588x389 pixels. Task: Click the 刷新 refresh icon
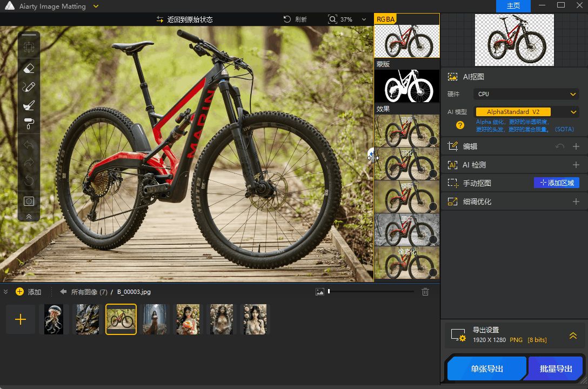pos(287,19)
